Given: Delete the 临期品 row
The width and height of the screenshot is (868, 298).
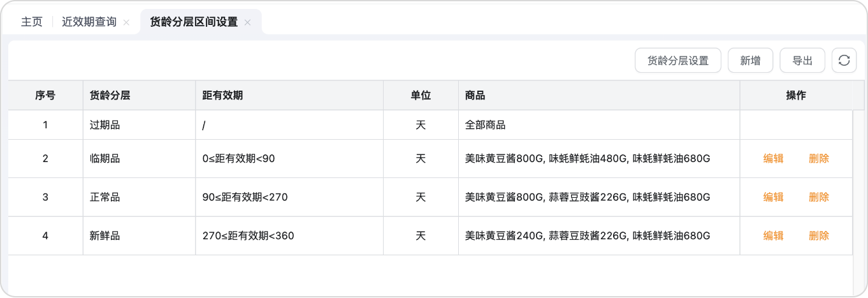Looking at the screenshot, I should [819, 159].
